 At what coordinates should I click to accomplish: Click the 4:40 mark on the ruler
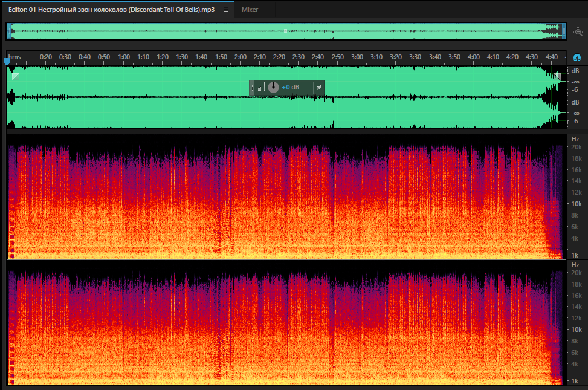point(552,57)
